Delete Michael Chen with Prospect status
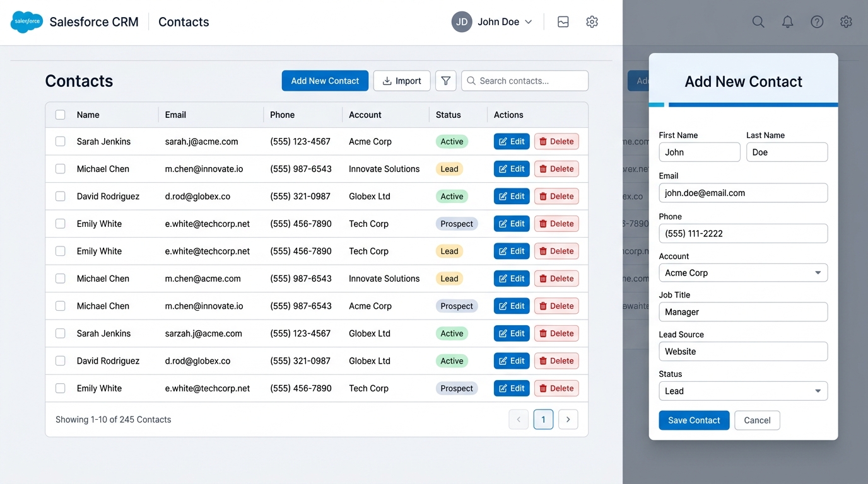This screenshot has height=484, width=868. tap(556, 306)
